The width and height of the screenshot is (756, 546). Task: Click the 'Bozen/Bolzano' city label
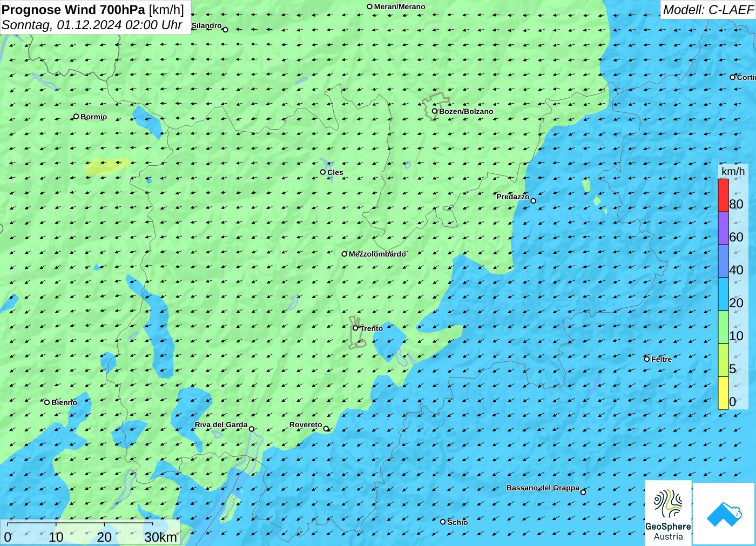tap(466, 111)
